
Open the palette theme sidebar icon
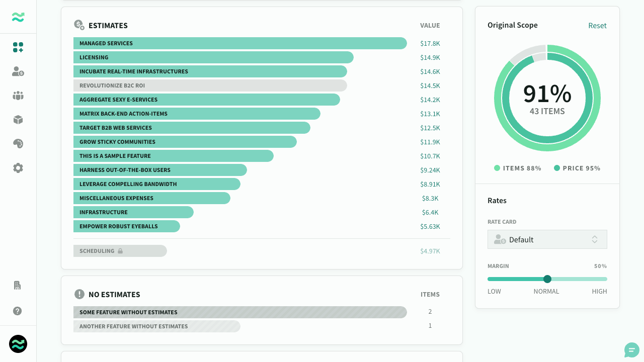pyautogui.click(x=18, y=144)
